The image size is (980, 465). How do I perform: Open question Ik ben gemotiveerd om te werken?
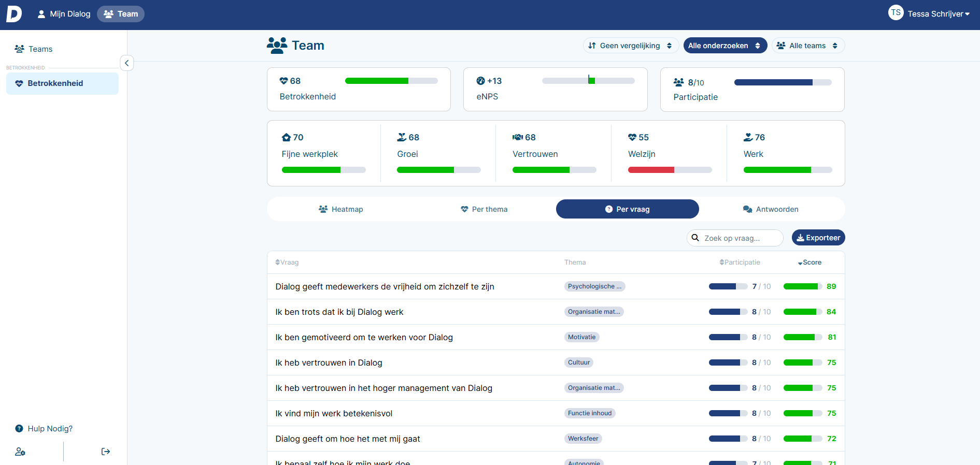[364, 337]
